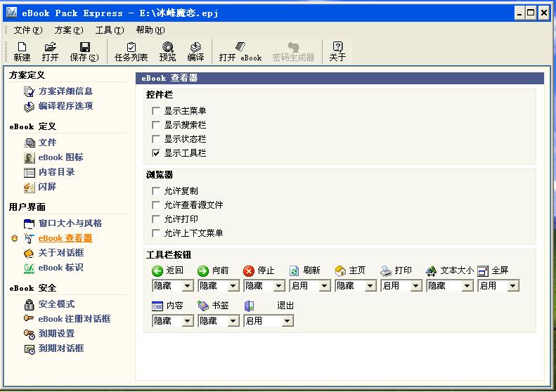Open the 文件(F) menu
556x392 pixels.
[x=27, y=30]
